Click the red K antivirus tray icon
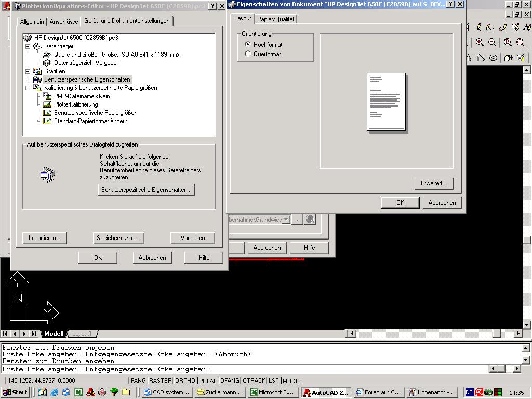 tap(478, 392)
